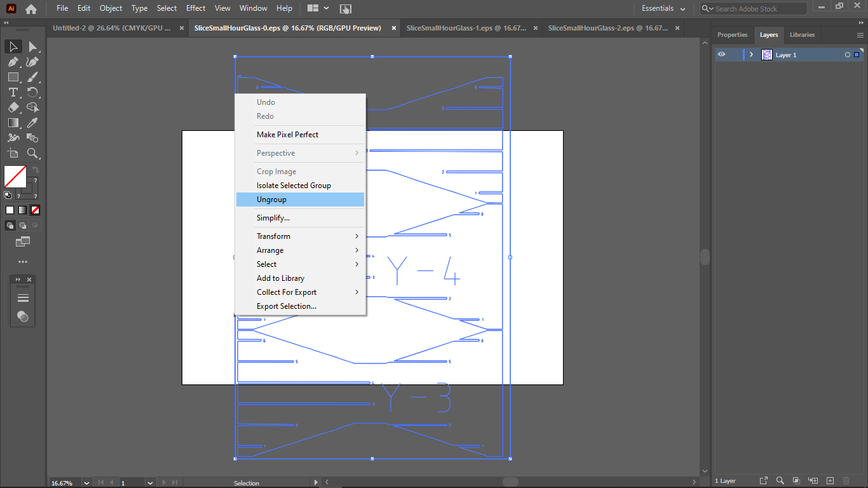The image size is (868, 488).
Task: Select the Pen tool
Action: tap(13, 62)
